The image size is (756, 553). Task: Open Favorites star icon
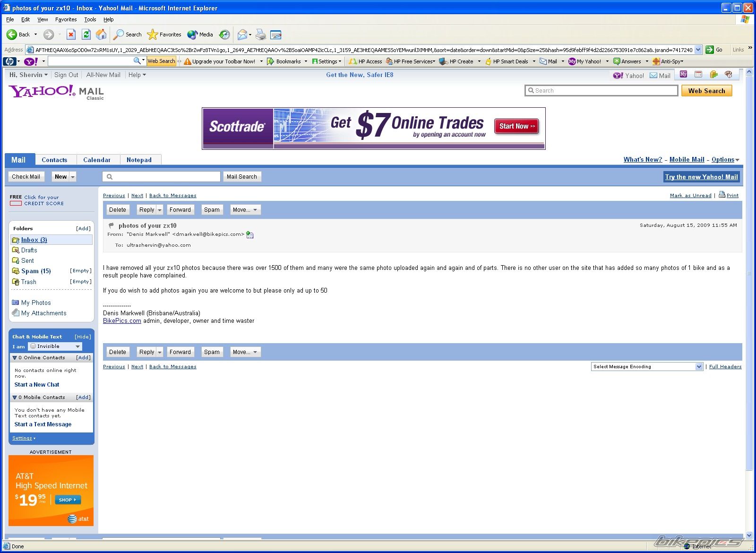pyautogui.click(x=153, y=35)
